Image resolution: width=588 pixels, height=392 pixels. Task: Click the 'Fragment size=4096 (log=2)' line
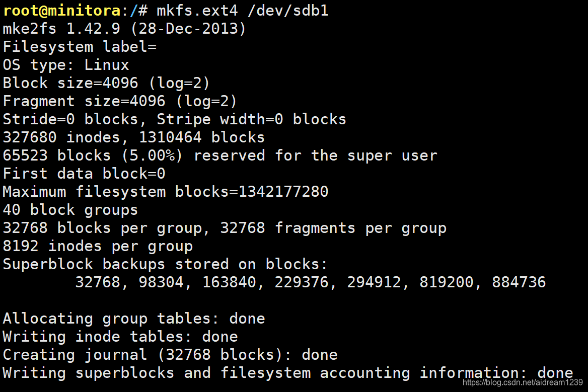120,101
